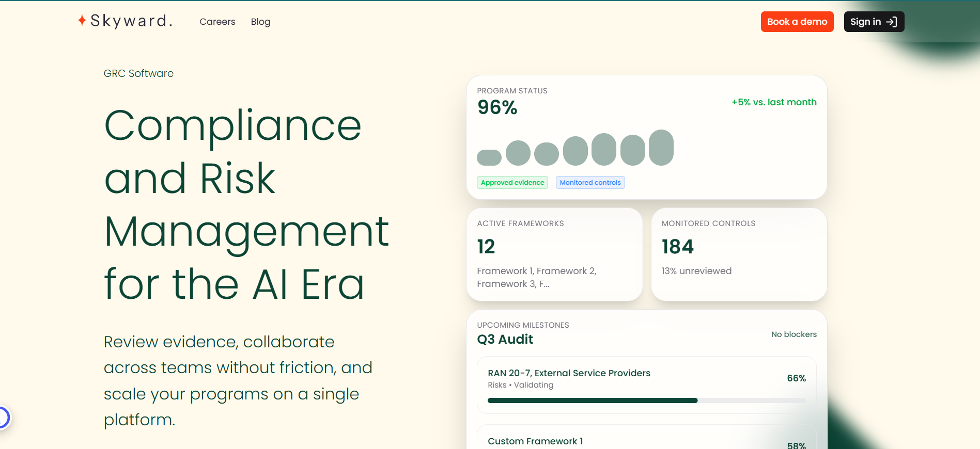Click the shortest first chart bar
The width and height of the screenshot is (980, 449).
[x=489, y=157]
